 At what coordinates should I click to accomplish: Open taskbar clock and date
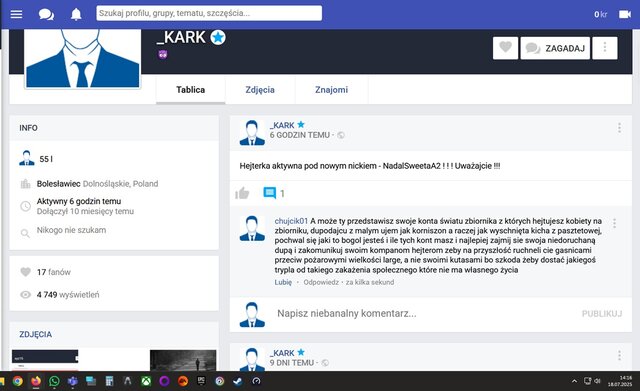tap(620, 381)
